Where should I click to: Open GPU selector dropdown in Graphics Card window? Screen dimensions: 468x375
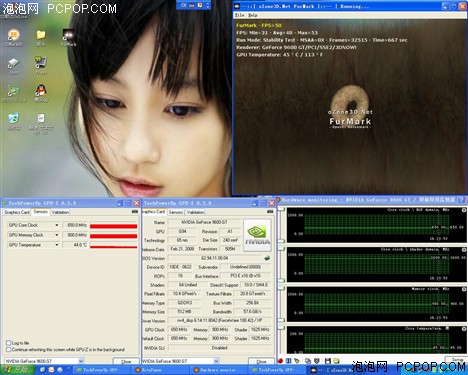[216, 361]
